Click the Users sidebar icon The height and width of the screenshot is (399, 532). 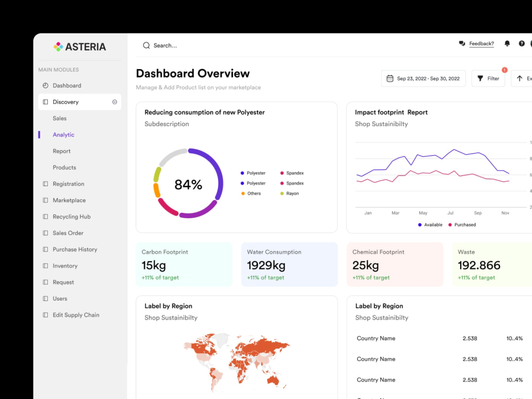tap(45, 298)
